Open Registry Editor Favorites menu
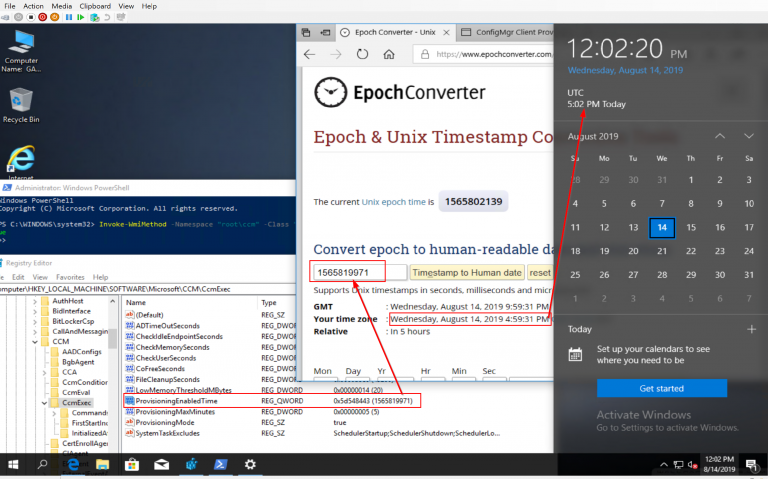768x479 pixels. 67,276
